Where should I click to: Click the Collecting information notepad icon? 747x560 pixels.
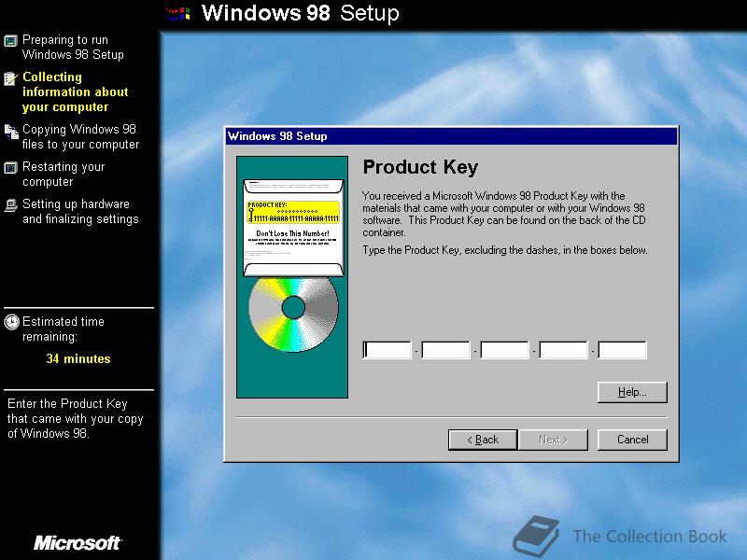10,78
